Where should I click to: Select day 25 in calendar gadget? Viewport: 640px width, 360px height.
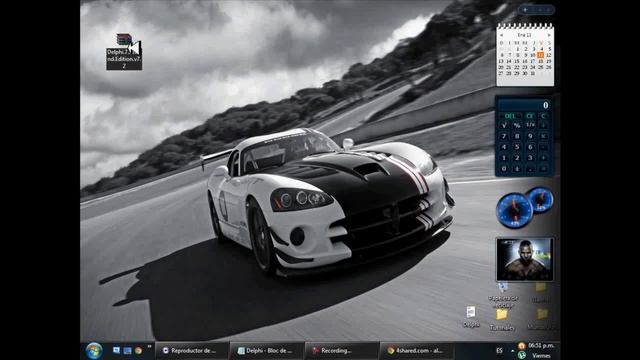(541, 67)
